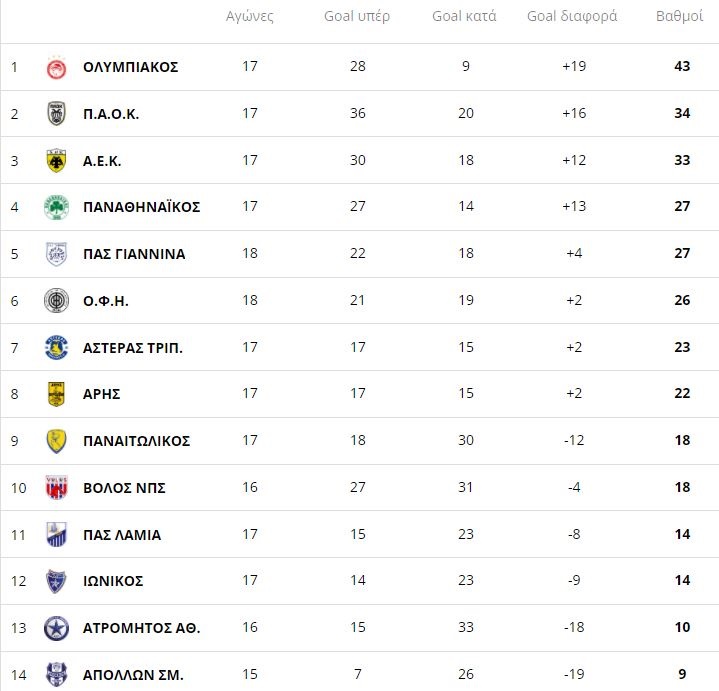Click the Αστέρας Τριπ. team logo

(56, 347)
